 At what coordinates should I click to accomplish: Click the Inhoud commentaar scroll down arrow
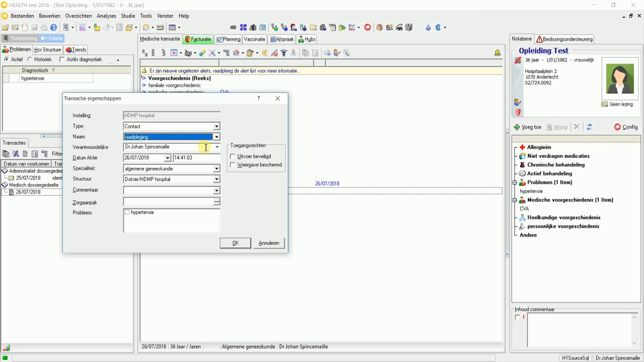pyautogui.click(x=634, y=343)
